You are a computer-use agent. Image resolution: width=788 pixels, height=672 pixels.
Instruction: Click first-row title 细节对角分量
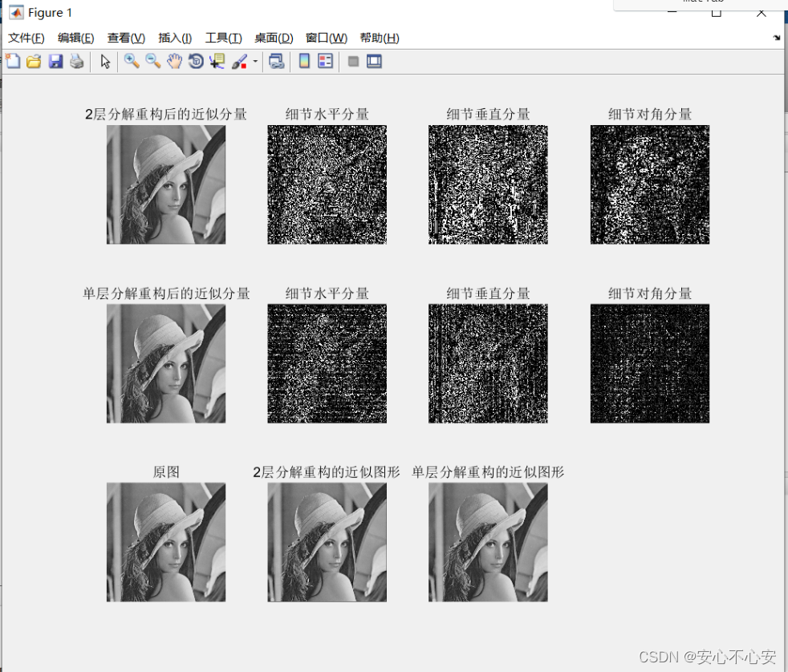click(650, 115)
